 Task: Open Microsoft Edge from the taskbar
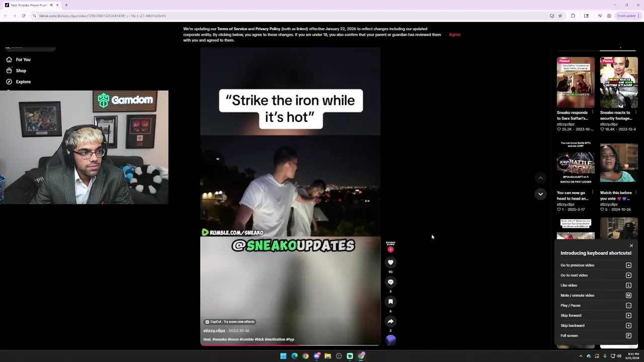coord(294,356)
